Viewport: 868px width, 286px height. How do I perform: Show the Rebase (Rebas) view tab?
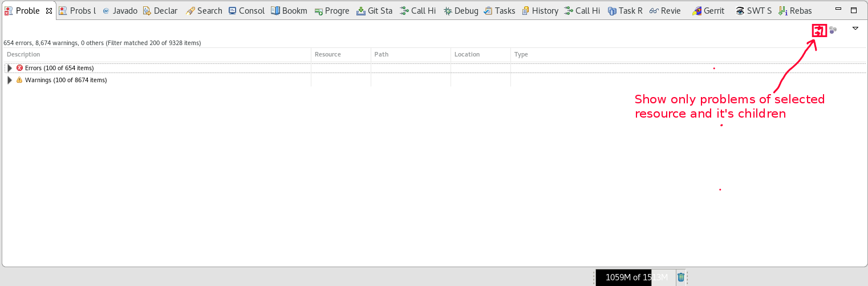794,10
